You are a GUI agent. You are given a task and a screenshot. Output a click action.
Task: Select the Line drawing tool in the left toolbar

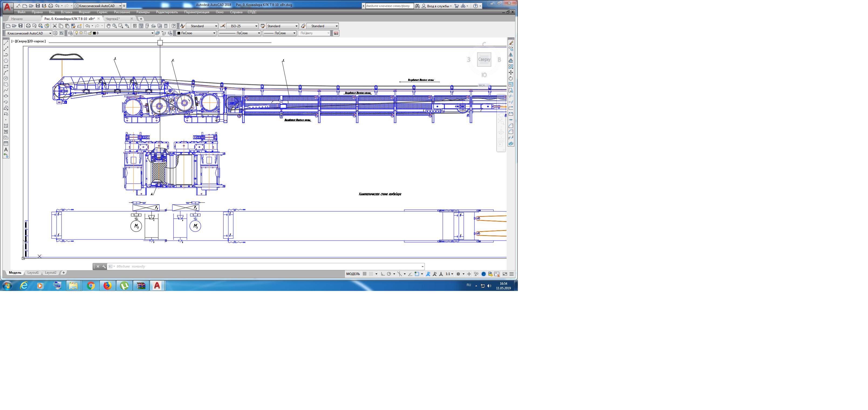pos(6,43)
